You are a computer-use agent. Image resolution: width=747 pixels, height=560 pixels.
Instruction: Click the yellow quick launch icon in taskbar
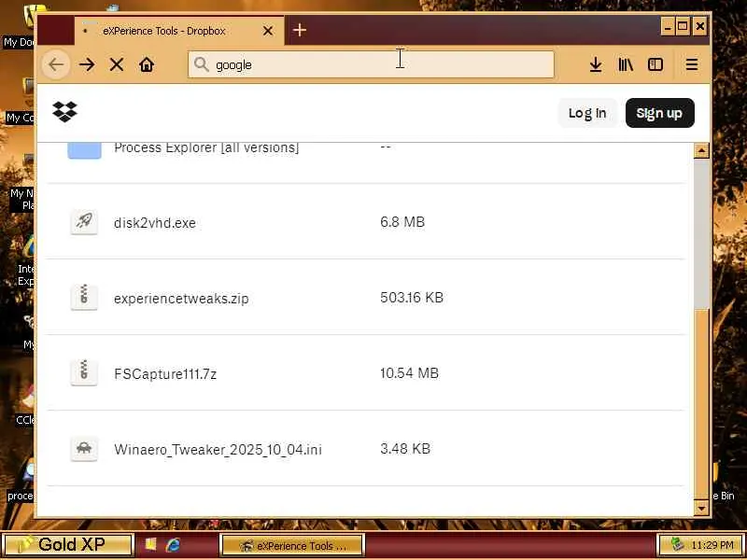tap(150, 544)
